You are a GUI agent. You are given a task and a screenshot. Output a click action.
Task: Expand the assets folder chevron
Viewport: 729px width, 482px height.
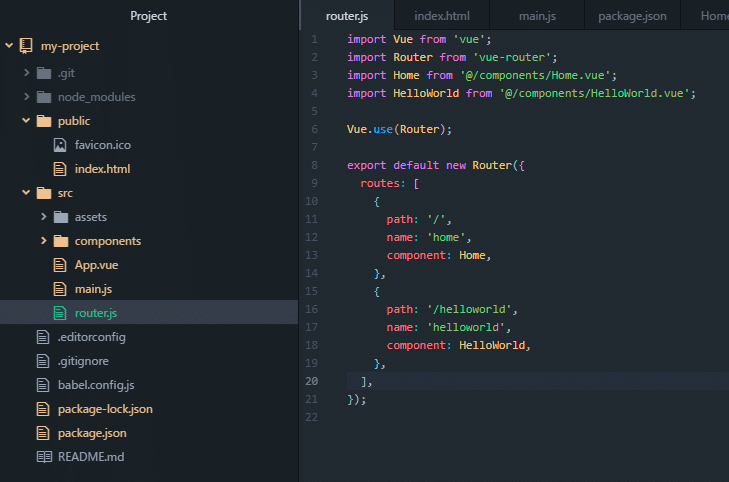pyautogui.click(x=44, y=217)
